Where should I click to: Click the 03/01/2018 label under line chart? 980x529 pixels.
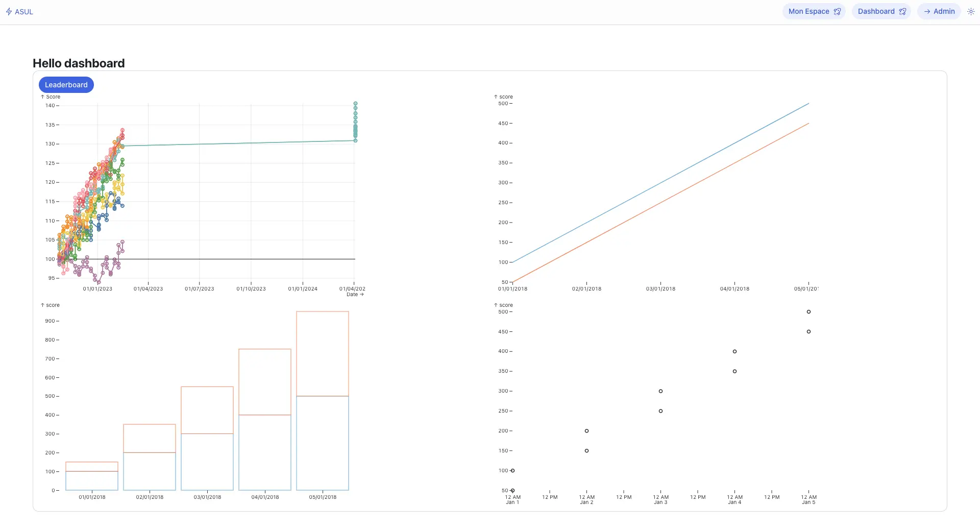point(660,289)
